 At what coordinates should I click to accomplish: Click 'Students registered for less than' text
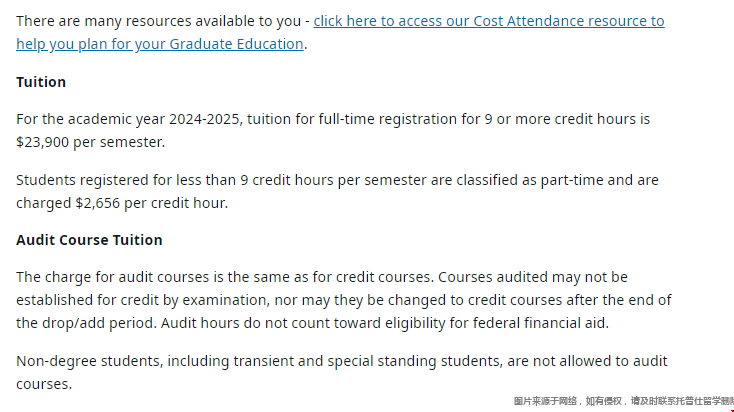(126, 180)
